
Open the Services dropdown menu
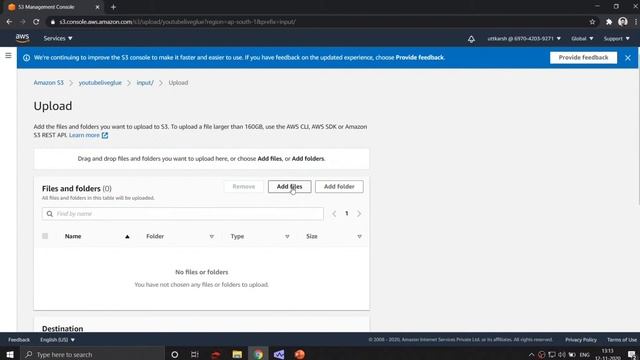tap(58, 38)
